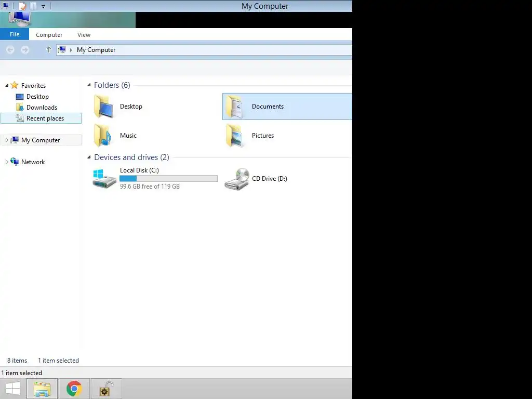
Task: Click the Music folder label
Action: 128,136
